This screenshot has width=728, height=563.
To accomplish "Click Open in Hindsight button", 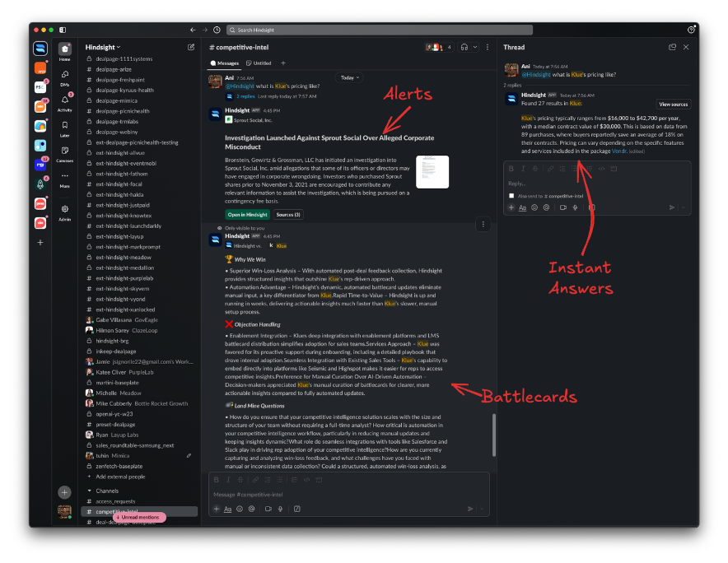I will click(x=247, y=215).
